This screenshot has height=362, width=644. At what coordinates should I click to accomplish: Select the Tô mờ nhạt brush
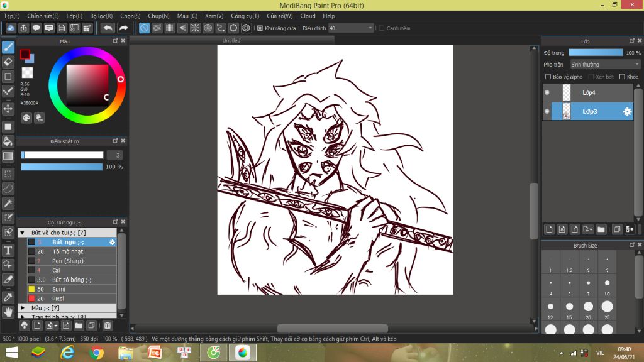[72, 251]
